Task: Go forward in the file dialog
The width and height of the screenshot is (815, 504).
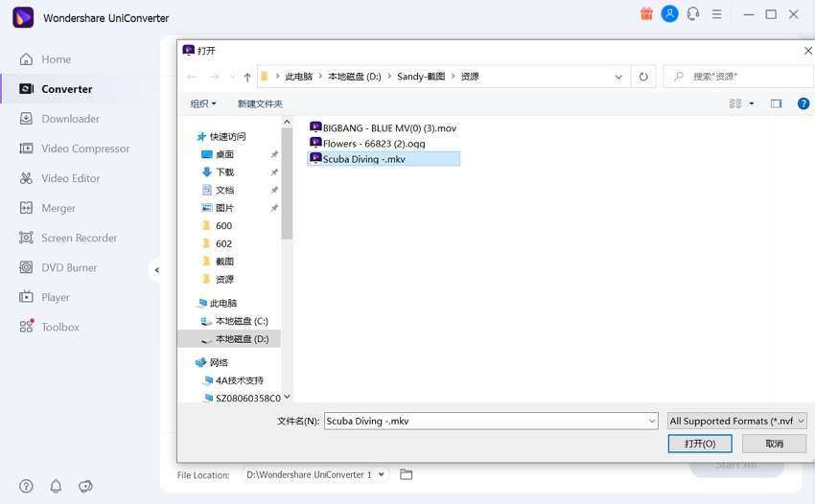Action: [214, 77]
